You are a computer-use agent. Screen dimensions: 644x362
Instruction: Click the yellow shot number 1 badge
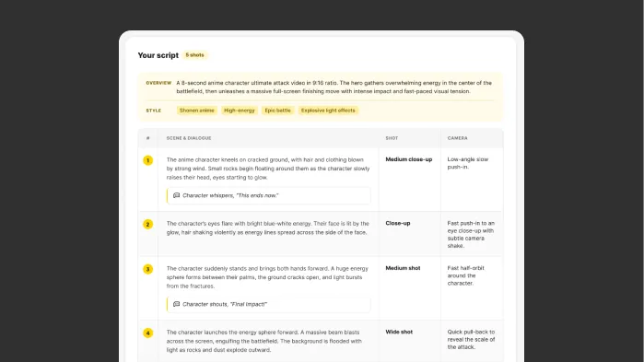147,160
